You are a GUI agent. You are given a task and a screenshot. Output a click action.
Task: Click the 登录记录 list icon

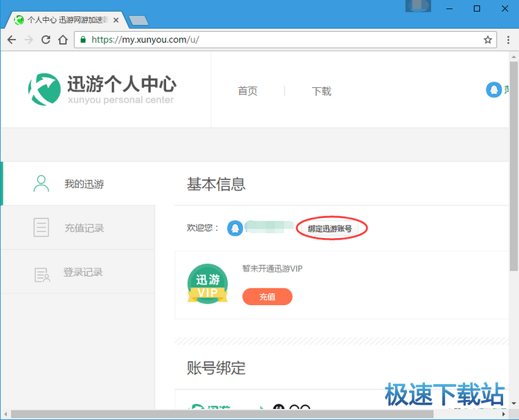pos(42,275)
